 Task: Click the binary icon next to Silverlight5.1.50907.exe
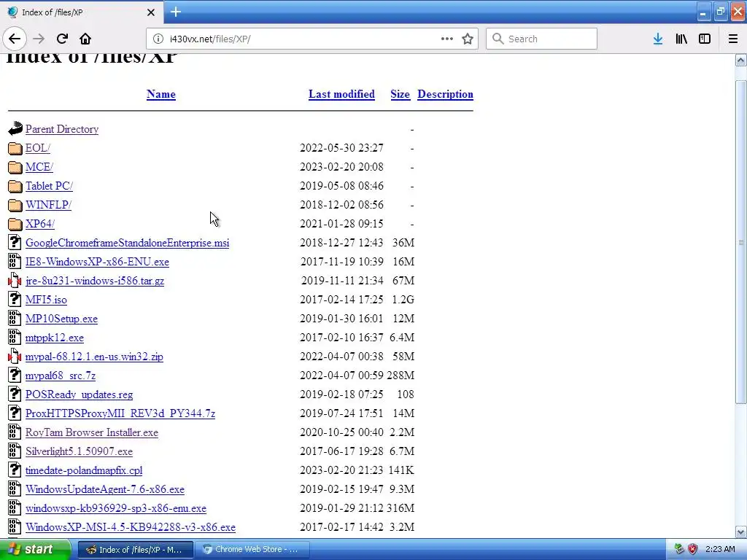[x=15, y=451]
